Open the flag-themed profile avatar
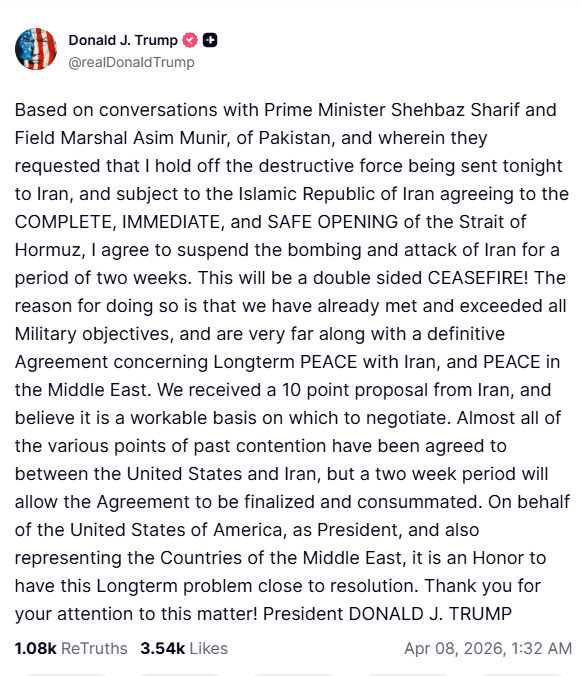 [36, 49]
